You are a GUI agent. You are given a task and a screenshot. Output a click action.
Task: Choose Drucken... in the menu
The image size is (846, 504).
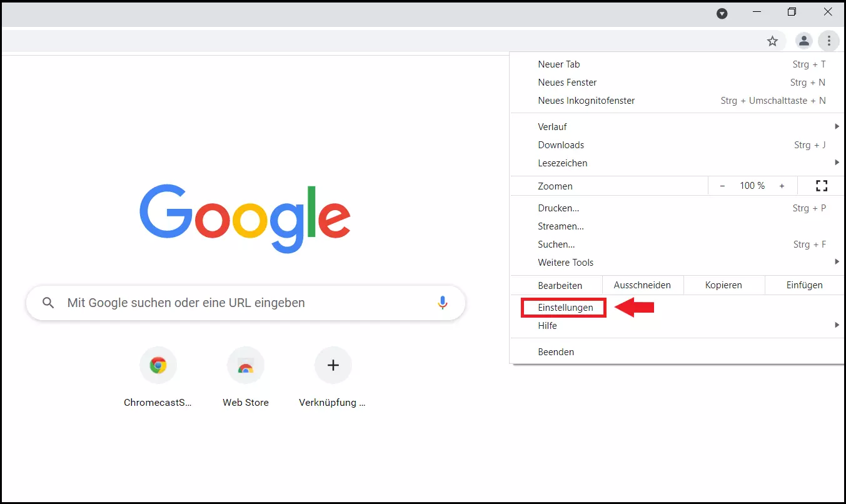(678, 208)
